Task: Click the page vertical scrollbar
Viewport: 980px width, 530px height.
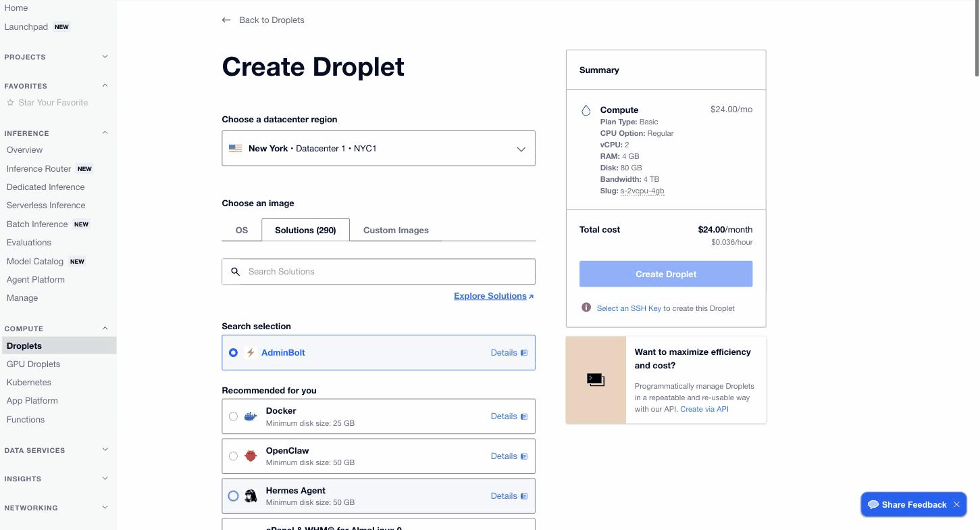Action: (977, 38)
